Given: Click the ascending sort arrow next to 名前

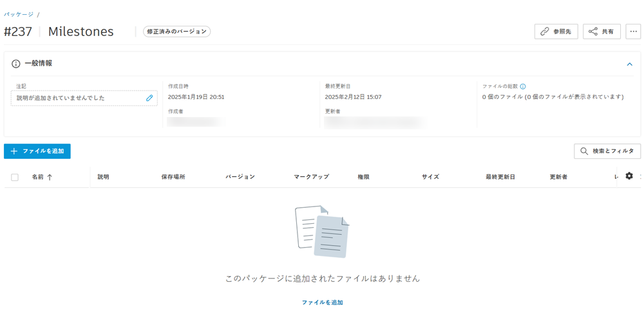Looking at the screenshot, I should tap(50, 178).
